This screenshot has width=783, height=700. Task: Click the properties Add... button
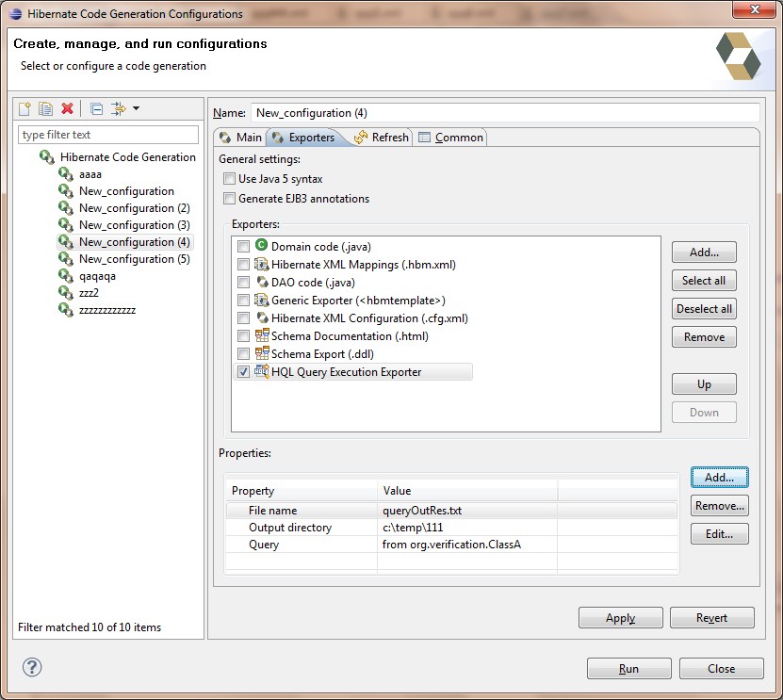pyautogui.click(x=720, y=478)
